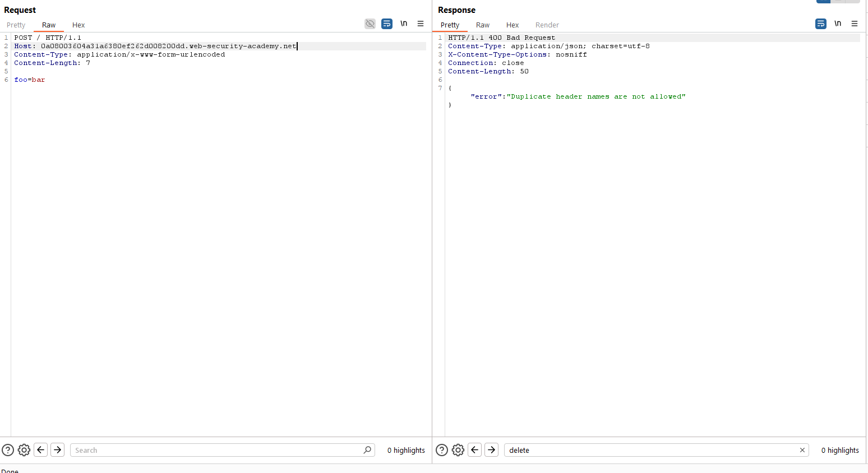Clear the 'delete' search text in Response
The image size is (868, 473).
coord(802,450)
